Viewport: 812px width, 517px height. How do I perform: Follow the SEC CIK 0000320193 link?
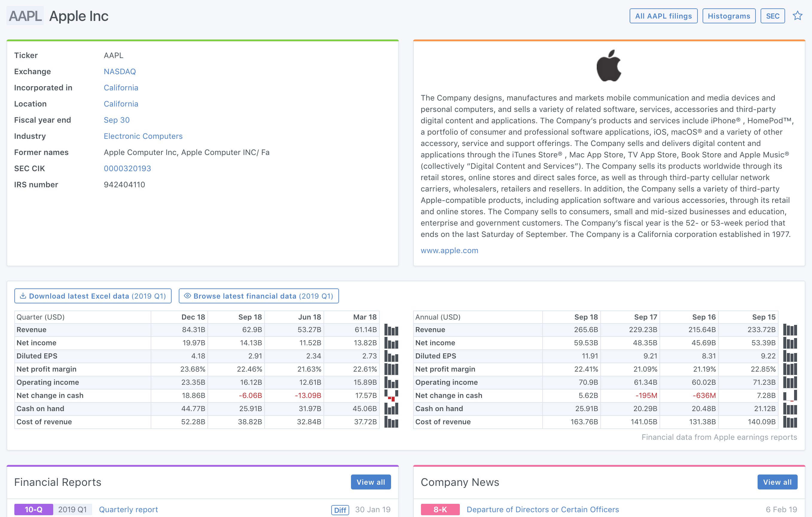point(127,168)
